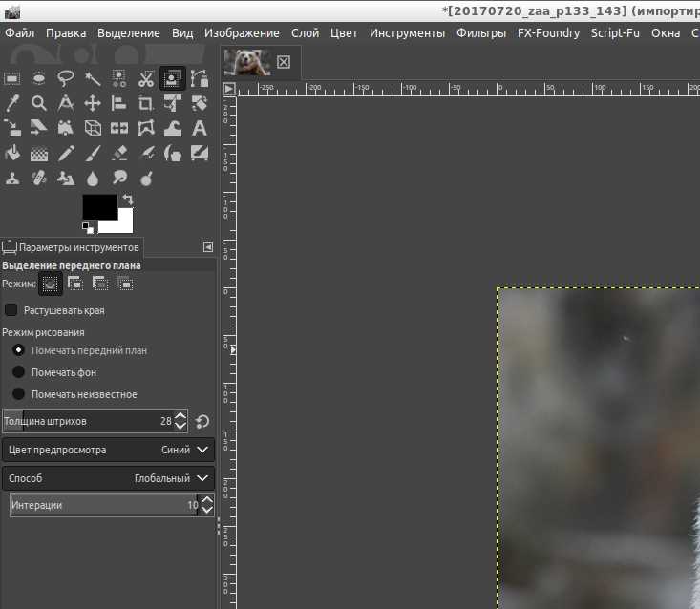700x609 pixels.
Task: Open the 'FX-Foundry' menu
Action: click(549, 33)
